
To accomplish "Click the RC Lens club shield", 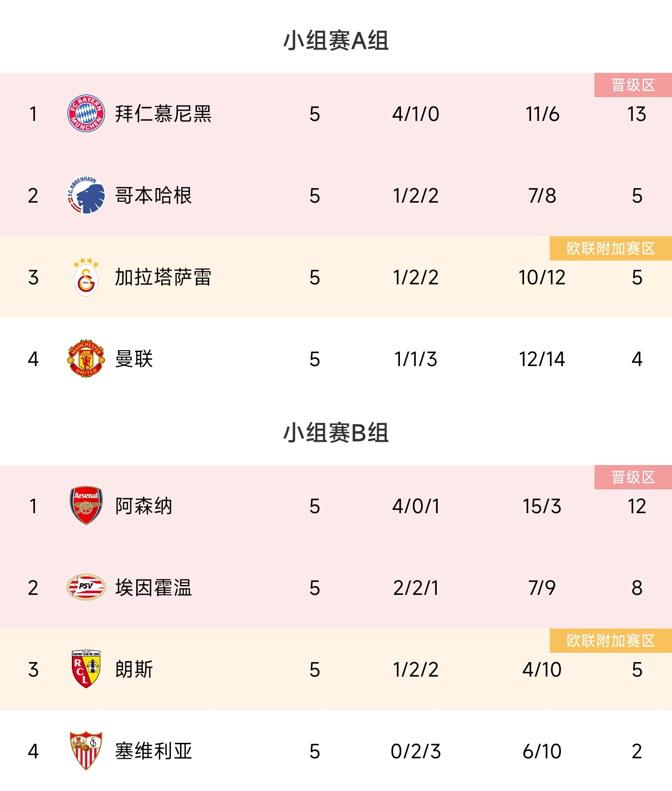I will pyautogui.click(x=86, y=669).
